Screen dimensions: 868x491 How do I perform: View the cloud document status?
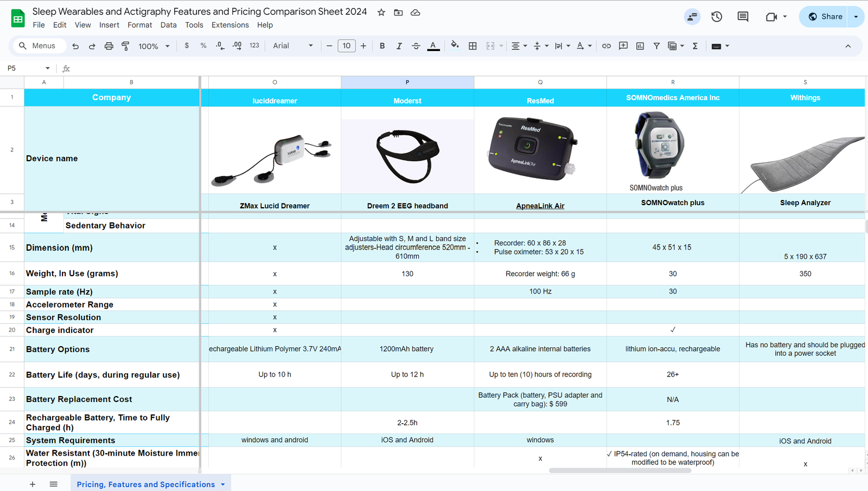416,12
